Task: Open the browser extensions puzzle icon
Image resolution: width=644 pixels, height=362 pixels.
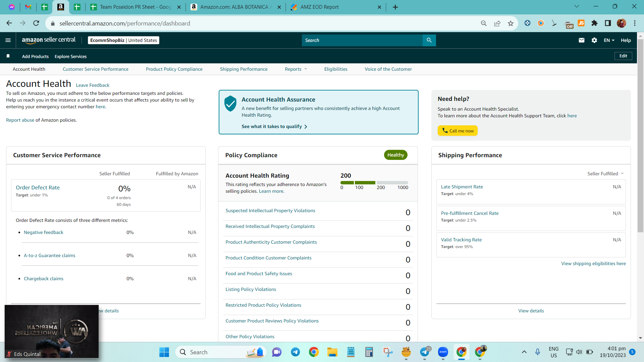Action: point(594,23)
